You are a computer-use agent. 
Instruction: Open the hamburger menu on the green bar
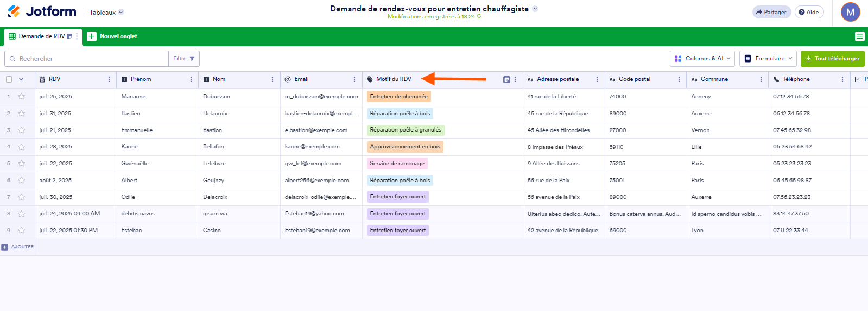coord(859,36)
